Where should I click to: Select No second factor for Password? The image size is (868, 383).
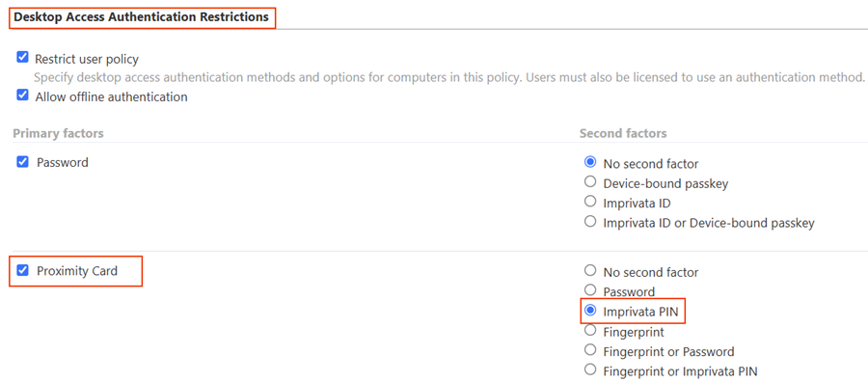tap(590, 163)
